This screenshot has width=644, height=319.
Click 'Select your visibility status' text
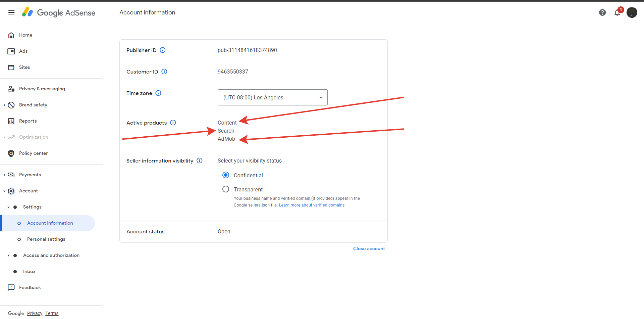250,161
